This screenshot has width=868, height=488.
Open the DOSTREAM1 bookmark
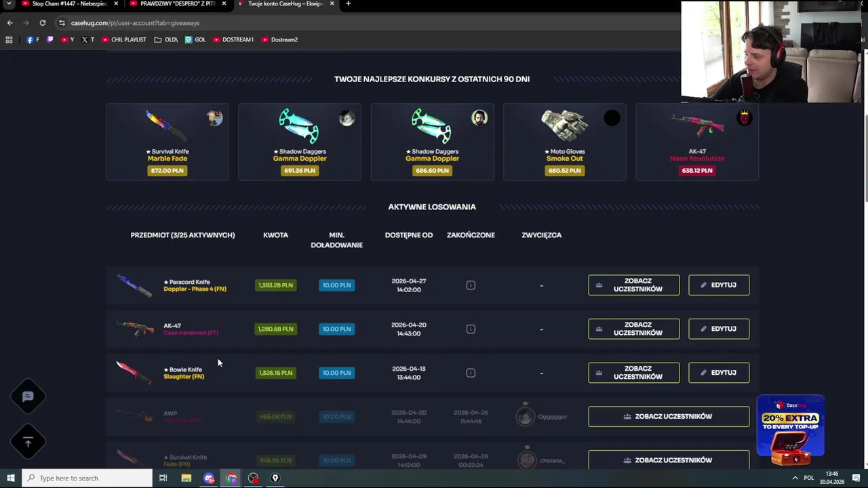point(233,39)
